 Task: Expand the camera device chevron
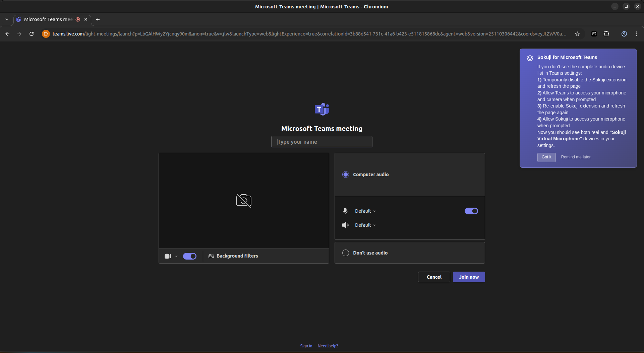click(x=176, y=257)
